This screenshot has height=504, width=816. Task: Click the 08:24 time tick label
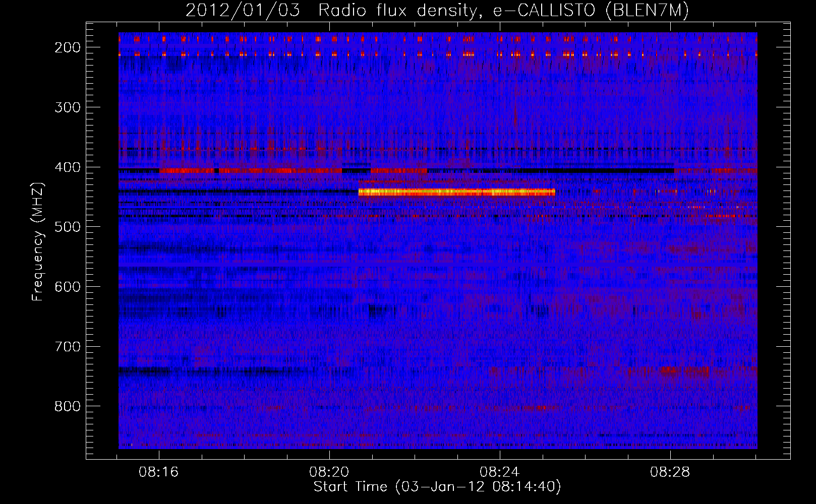point(500,472)
